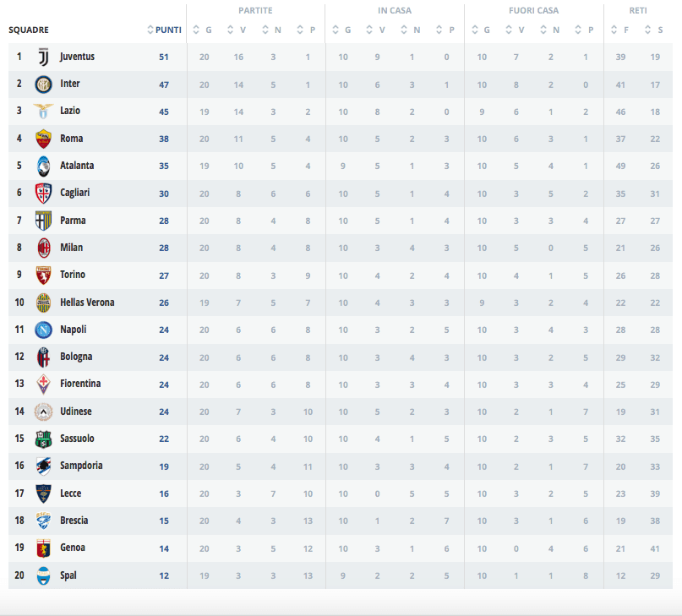Open the Hellas Verona team link
The image size is (682, 616).
tap(87, 302)
